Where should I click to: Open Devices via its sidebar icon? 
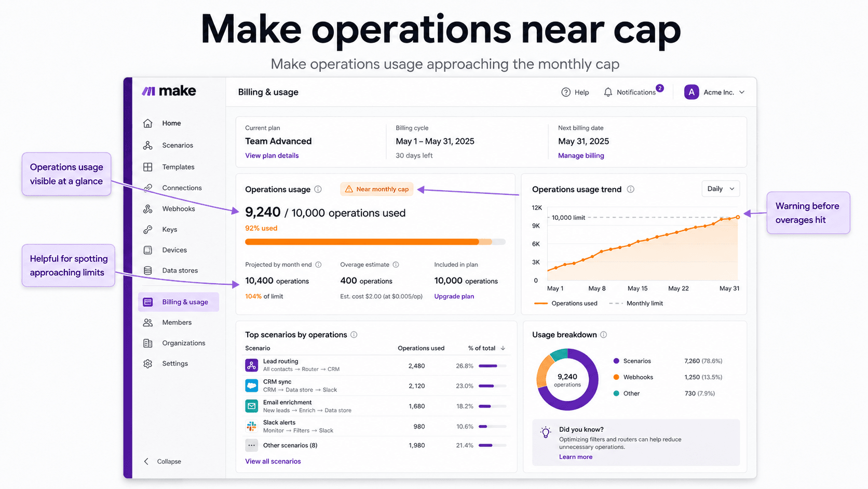pyautogui.click(x=148, y=250)
